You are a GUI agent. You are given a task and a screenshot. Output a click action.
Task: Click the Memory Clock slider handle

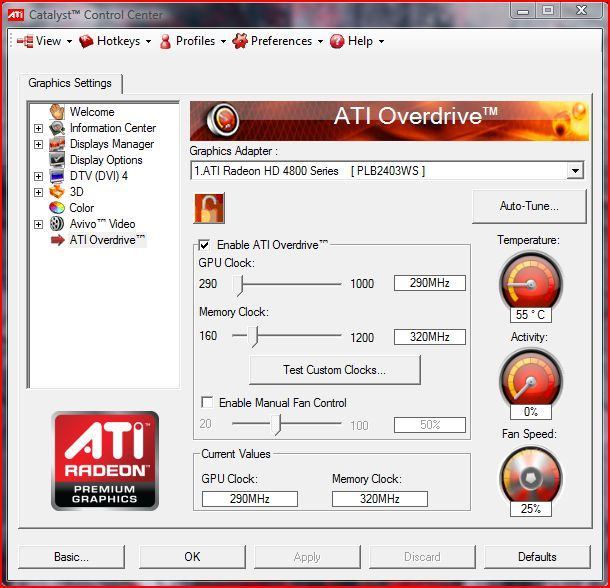(253, 336)
